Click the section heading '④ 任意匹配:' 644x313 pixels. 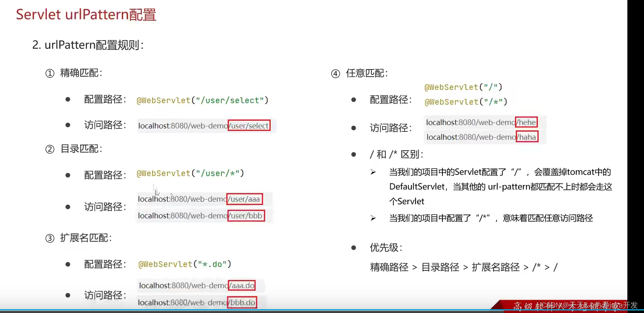click(360, 73)
